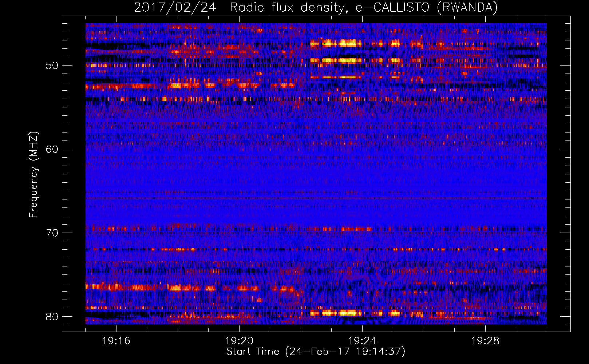Click the 19:20 time tick label
The image size is (589, 364).
point(239,341)
